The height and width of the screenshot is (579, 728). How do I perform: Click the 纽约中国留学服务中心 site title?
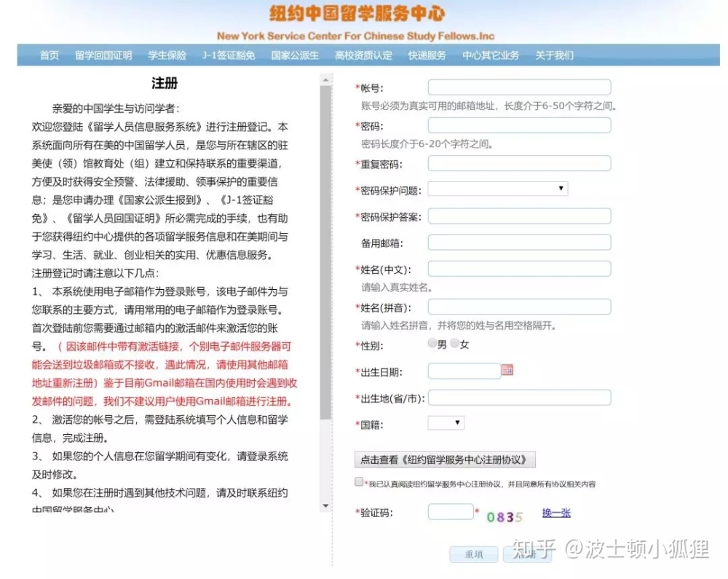coord(357,14)
